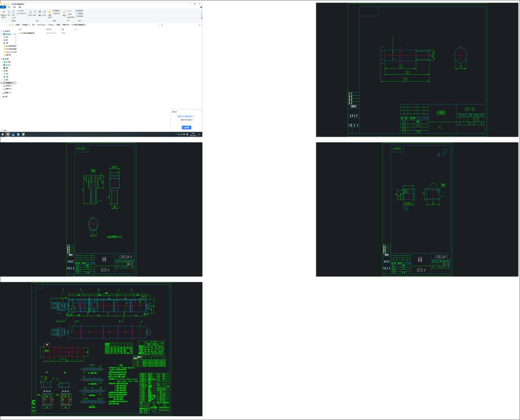Image resolution: width=520 pixels, height=420 pixels.
Task: Click the Copy icon in Explorer ribbon
Action: (9, 12)
